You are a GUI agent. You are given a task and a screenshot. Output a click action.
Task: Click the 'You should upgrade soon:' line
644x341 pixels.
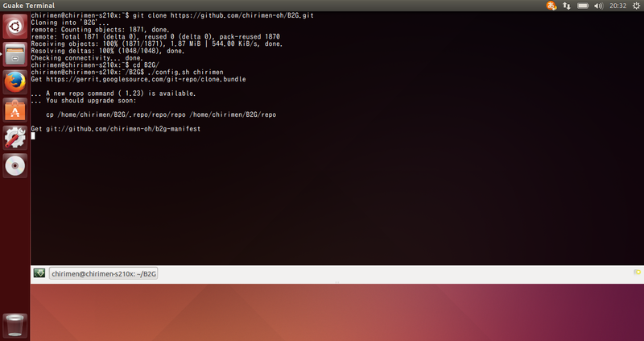(x=84, y=101)
